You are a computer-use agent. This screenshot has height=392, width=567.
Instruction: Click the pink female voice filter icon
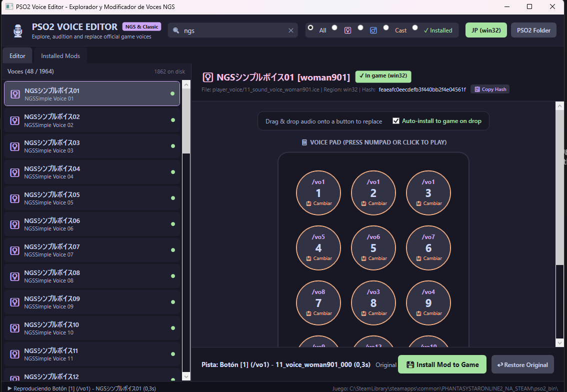tap(347, 30)
